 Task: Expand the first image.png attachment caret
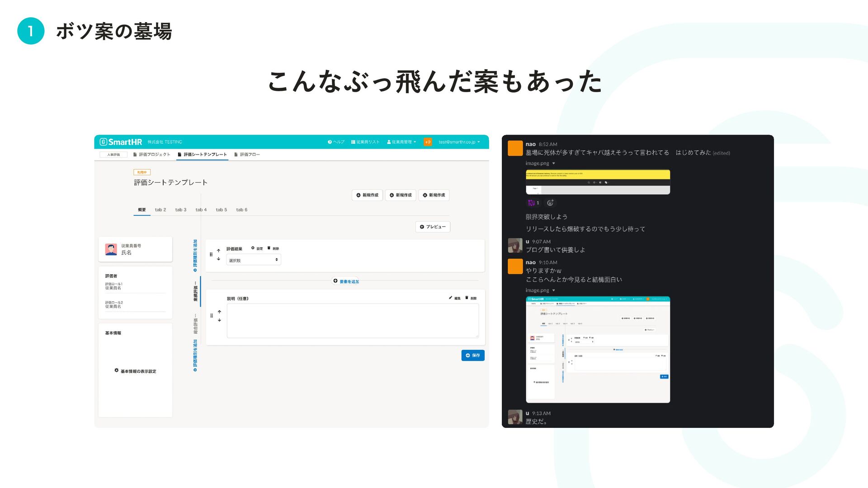click(553, 164)
